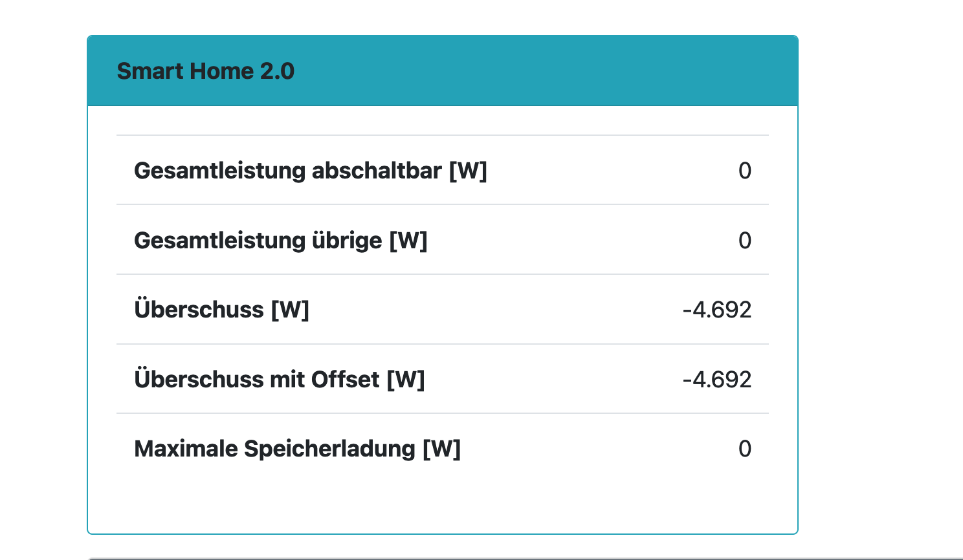Screen dimensions: 963x560
Task: Click the [W] unit after Gesamtleistung abschaltbar
Action: pyautogui.click(x=468, y=171)
